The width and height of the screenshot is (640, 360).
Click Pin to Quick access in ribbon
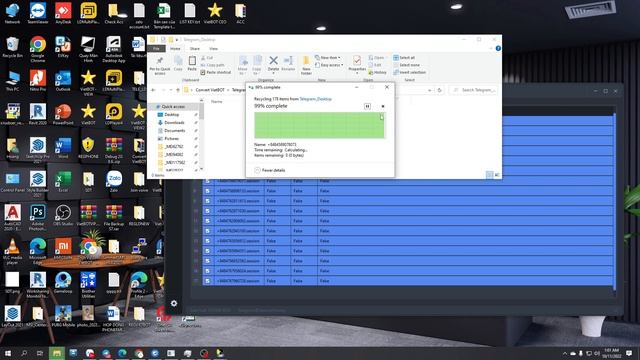tap(160, 65)
